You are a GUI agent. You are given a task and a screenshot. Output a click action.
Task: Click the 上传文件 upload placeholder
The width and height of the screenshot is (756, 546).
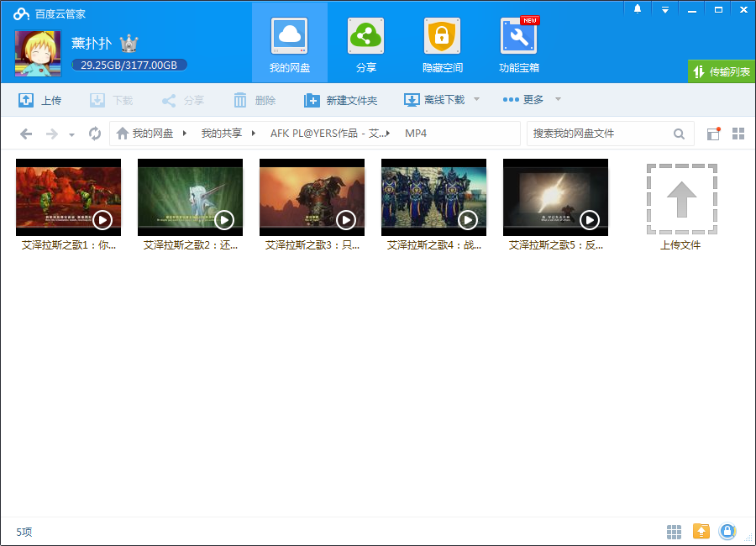coord(680,199)
